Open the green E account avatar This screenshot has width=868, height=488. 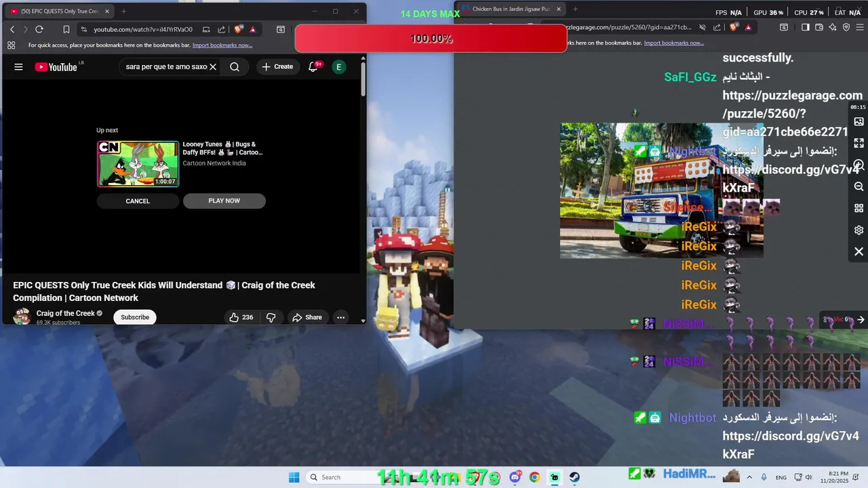(338, 67)
